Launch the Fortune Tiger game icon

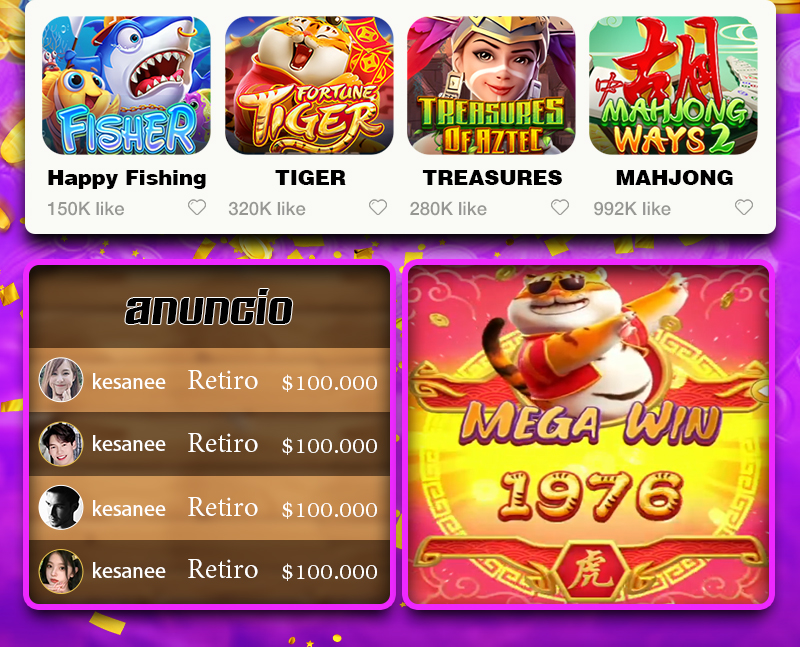point(309,85)
